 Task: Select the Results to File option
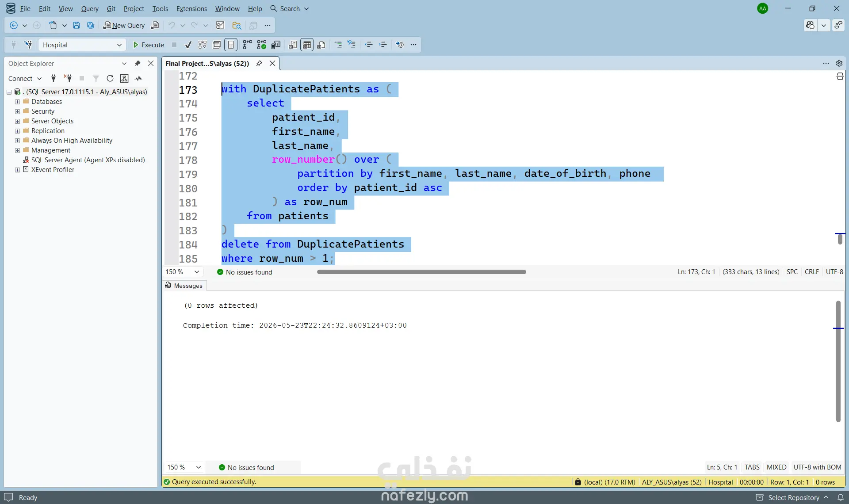point(321,45)
